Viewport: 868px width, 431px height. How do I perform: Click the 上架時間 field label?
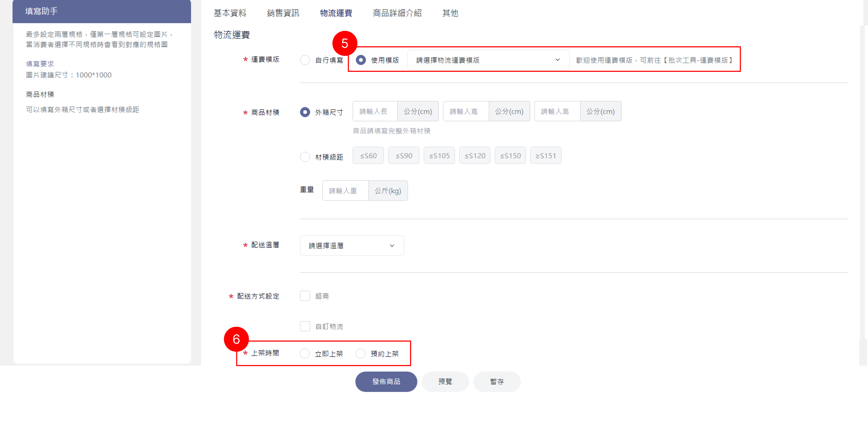(265, 353)
